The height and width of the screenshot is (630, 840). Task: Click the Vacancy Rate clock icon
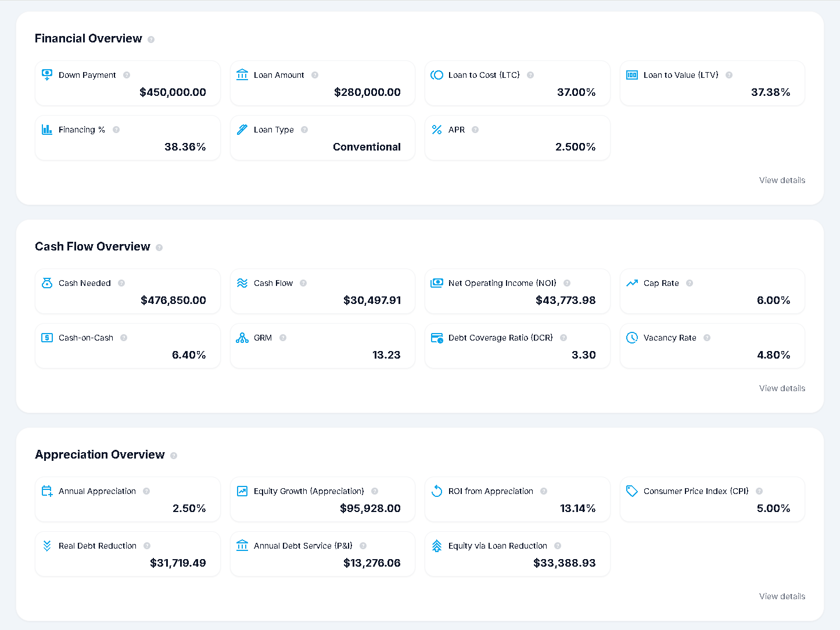(x=631, y=337)
